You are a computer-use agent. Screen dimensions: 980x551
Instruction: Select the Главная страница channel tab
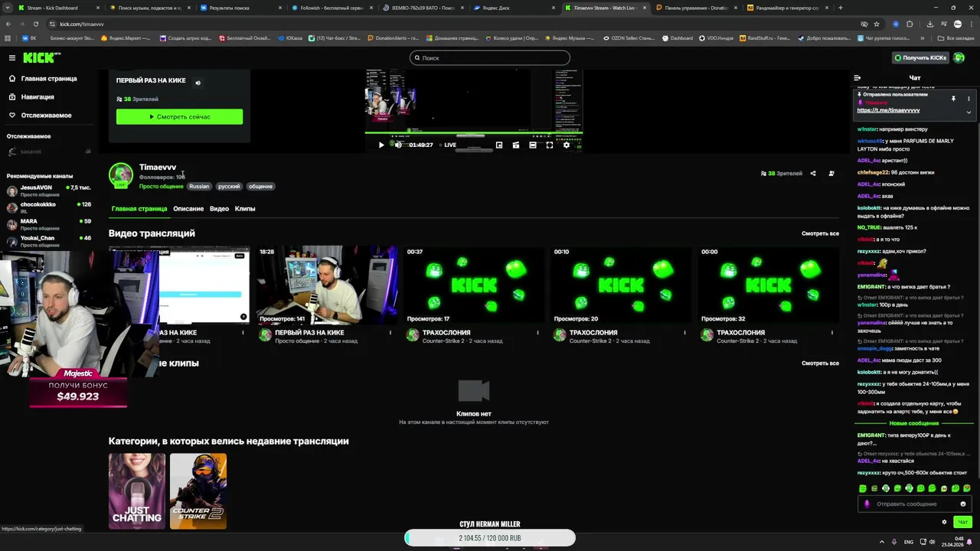click(x=139, y=209)
